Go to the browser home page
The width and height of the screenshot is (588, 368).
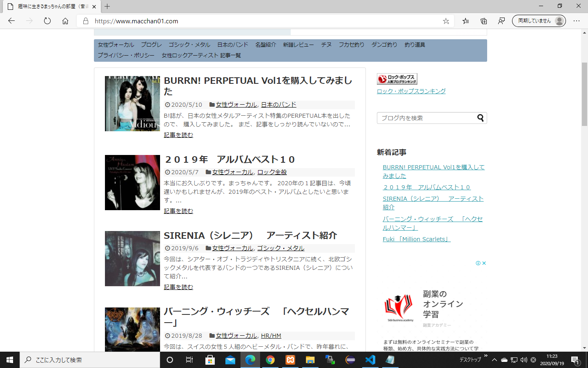[65, 21]
